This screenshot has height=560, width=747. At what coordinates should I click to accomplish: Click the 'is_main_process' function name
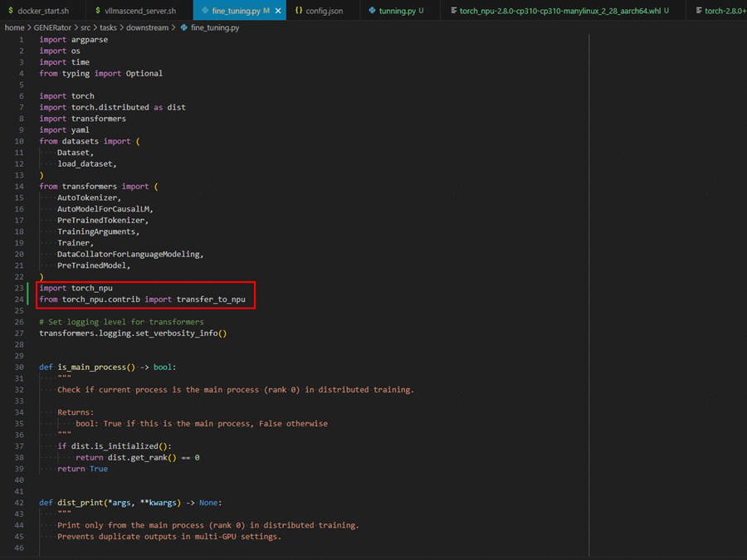tap(91, 368)
